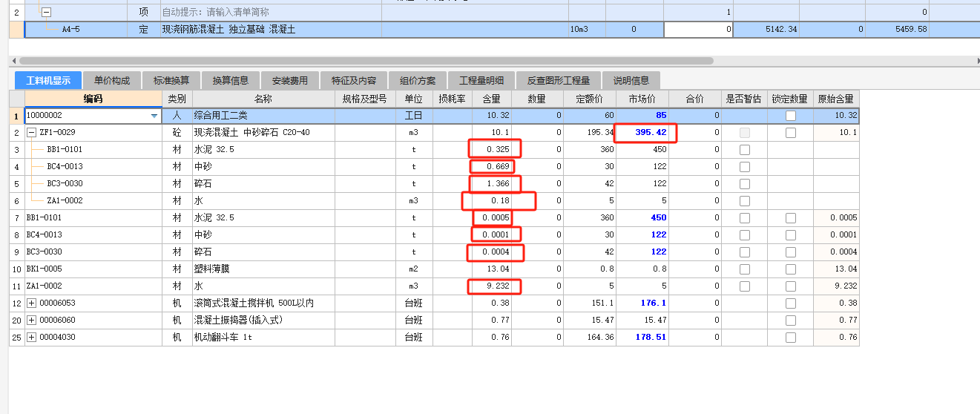The height and width of the screenshot is (414, 980).
Task: Expand machine row 00006053
Action: tap(31, 303)
